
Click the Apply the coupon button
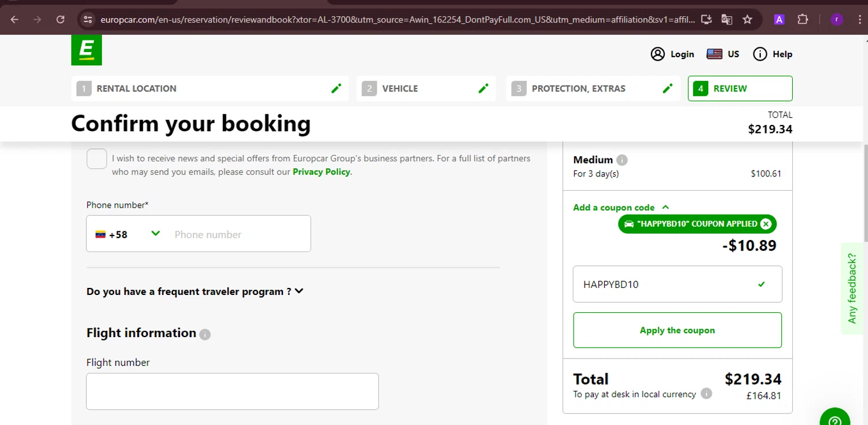click(678, 330)
